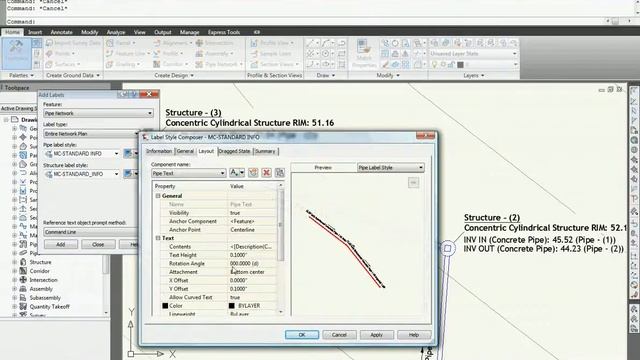Click Intersection ribbon tool
640x360 pixels.
(x=215, y=43)
